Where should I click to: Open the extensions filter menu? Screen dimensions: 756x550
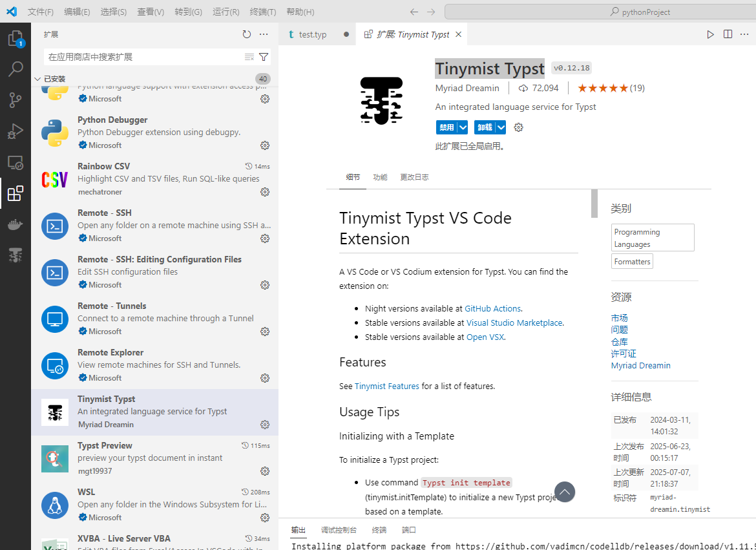264,57
